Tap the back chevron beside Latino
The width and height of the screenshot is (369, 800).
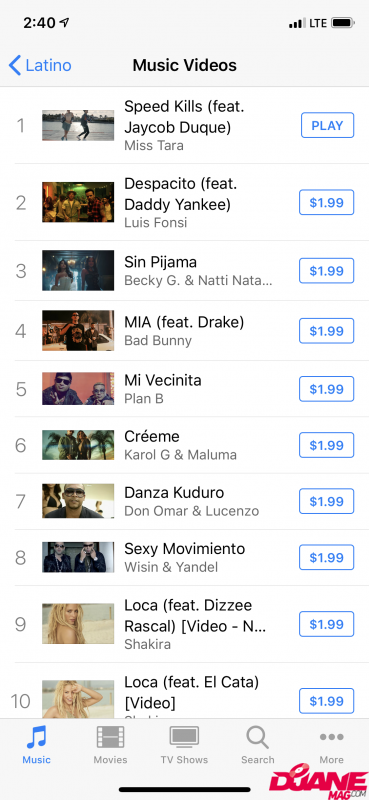pos(15,65)
